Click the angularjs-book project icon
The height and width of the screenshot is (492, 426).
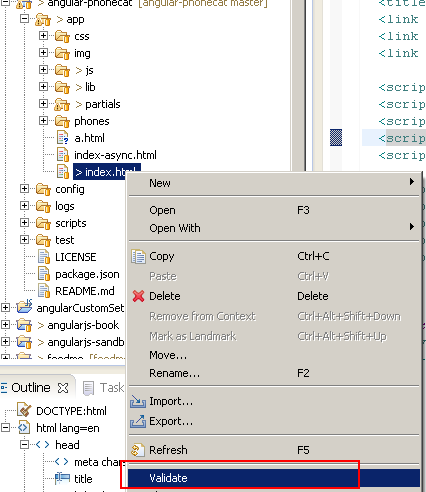24,325
